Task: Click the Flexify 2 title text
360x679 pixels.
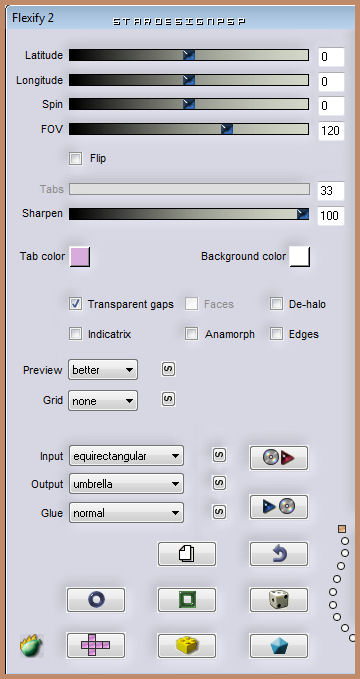Action: [33, 18]
